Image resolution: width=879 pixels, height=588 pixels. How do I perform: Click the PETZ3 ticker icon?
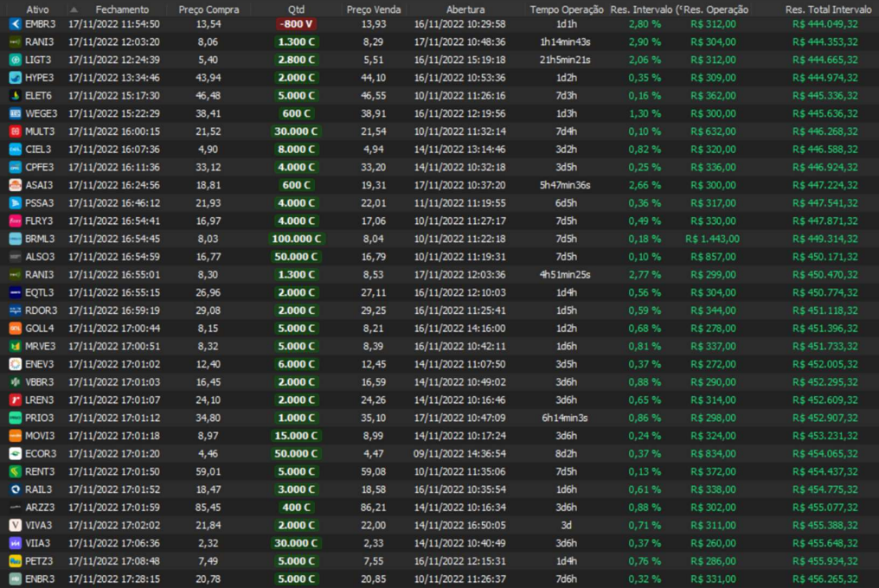15,561
